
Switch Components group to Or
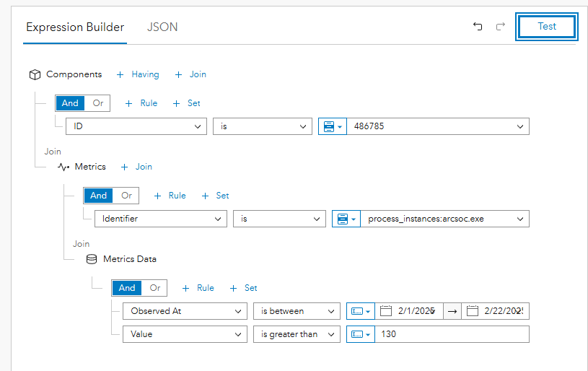(98, 103)
